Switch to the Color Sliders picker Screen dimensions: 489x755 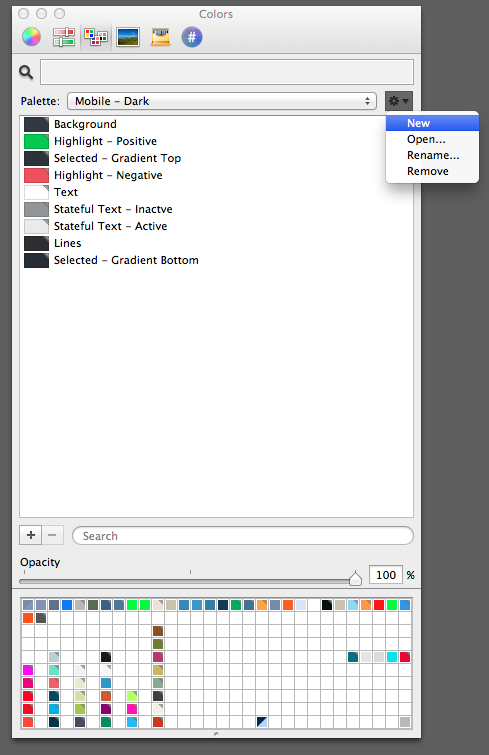pos(64,37)
